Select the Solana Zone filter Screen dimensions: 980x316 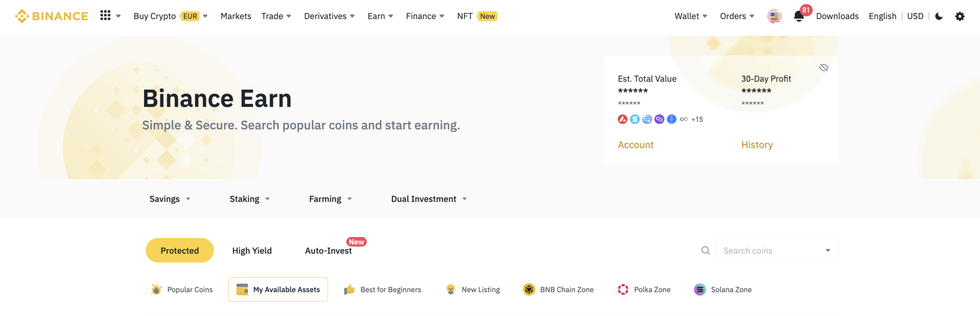(723, 290)
